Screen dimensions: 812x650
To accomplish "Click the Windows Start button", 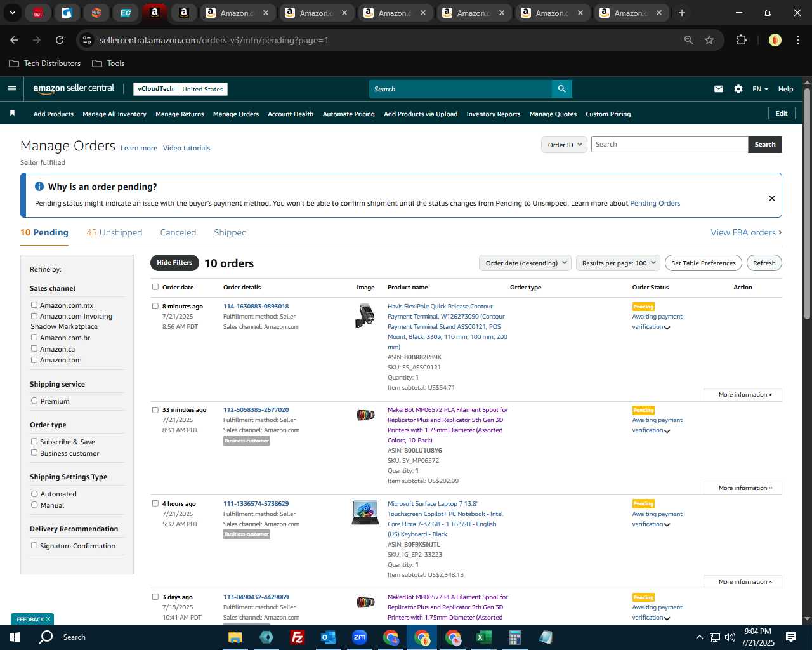I will tap(15, 637).
